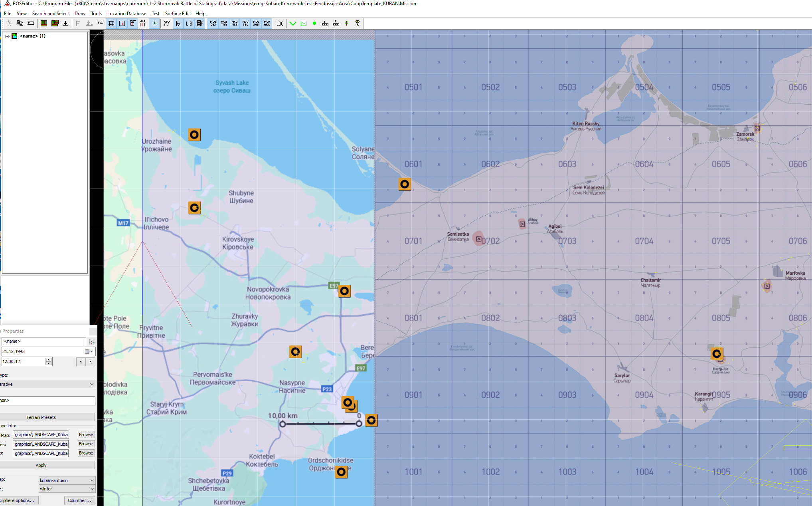Click the yellow question mark help icon

coord(358,24)
